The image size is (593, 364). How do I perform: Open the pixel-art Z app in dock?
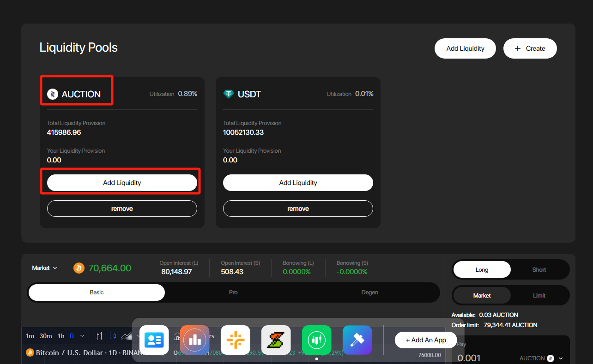pyautogui.click(x=276, y=340)
